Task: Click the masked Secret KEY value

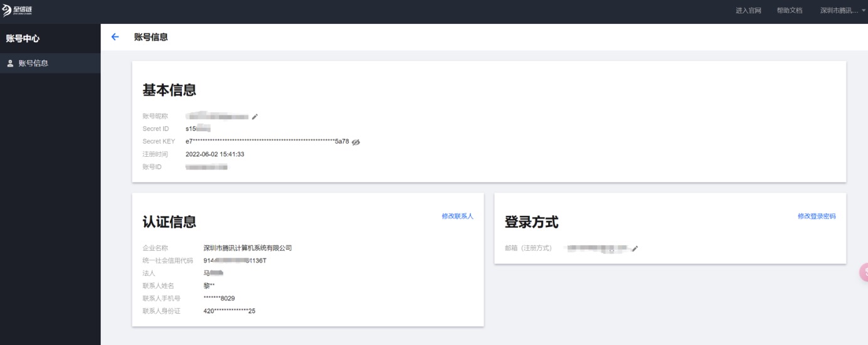Action: point(267,142)
